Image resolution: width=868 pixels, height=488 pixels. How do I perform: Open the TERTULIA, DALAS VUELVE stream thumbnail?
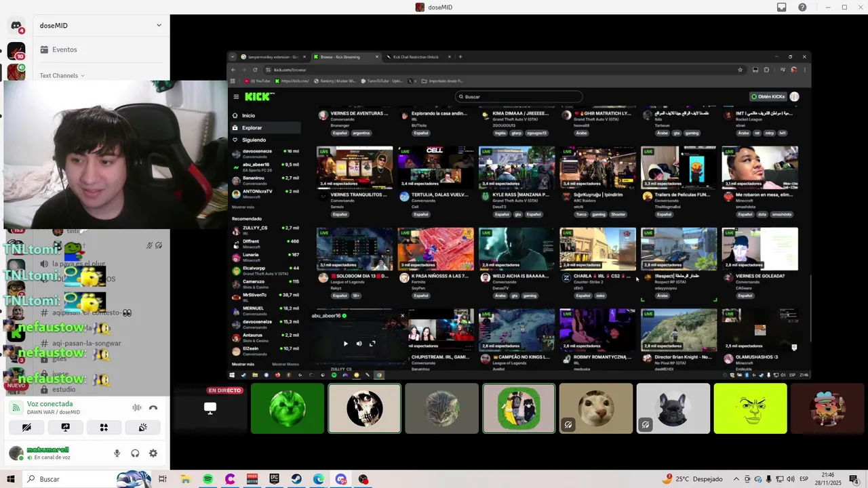click(x=435, y=168)
